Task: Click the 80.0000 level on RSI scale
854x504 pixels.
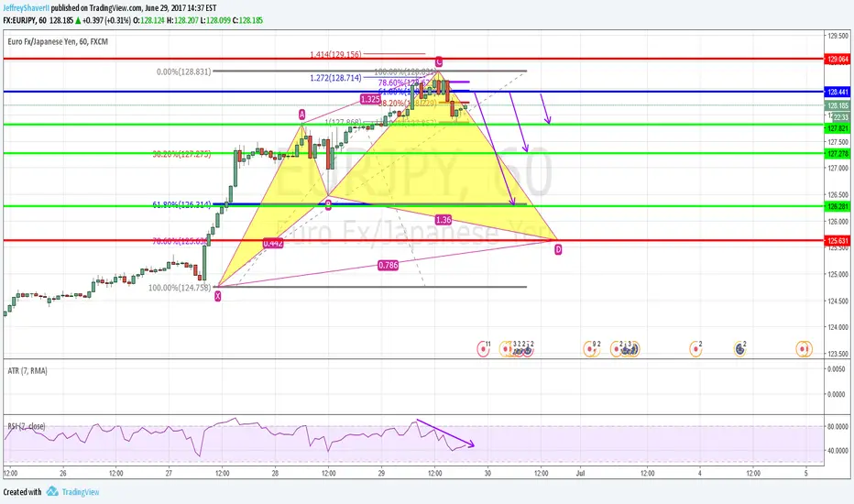Action: (x=838, y=427)
